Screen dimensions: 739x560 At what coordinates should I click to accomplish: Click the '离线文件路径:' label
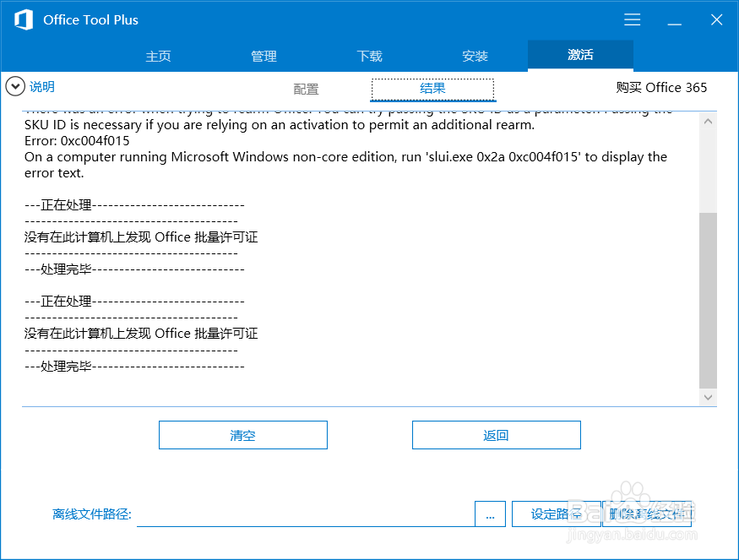click(x=91, y=514)
